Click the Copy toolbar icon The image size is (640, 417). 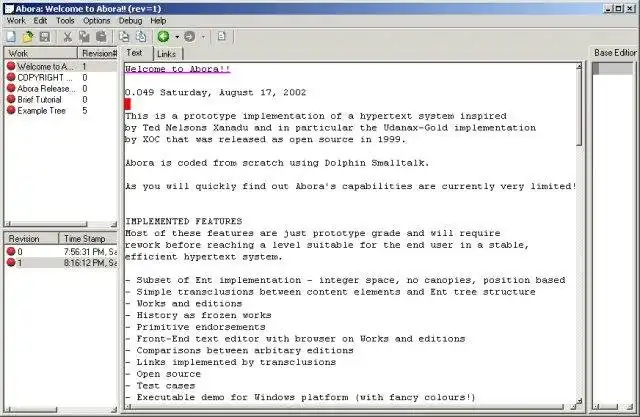[x=84, y=37]
